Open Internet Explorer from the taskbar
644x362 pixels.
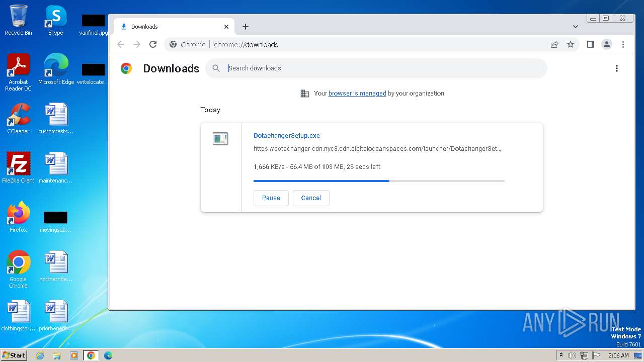tap(40, 355)
